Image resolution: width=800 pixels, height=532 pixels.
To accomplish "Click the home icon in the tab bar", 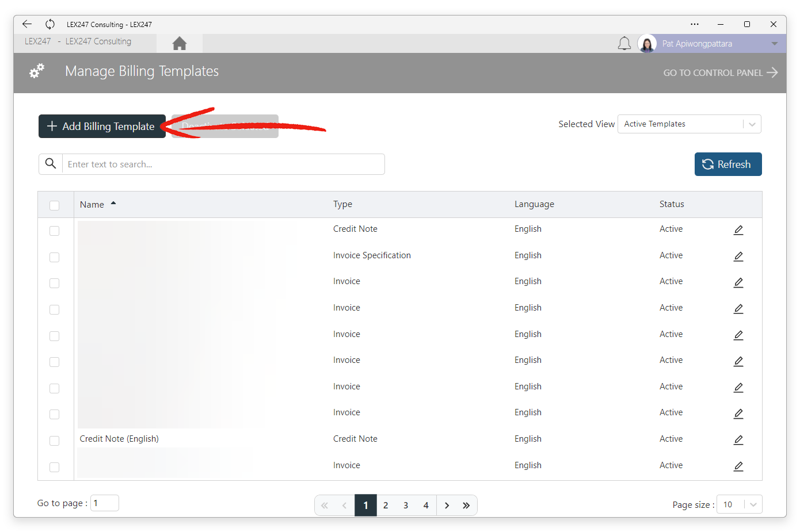I will [x=180, y=43].
